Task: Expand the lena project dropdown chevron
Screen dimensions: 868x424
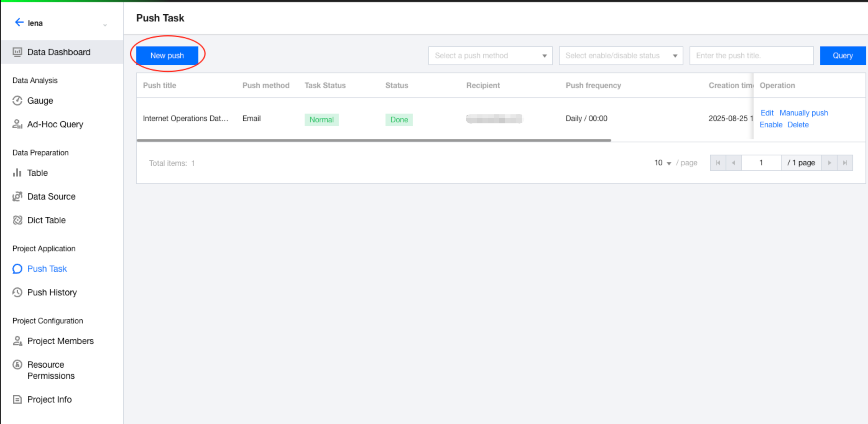Action: (x=105, y=25)
